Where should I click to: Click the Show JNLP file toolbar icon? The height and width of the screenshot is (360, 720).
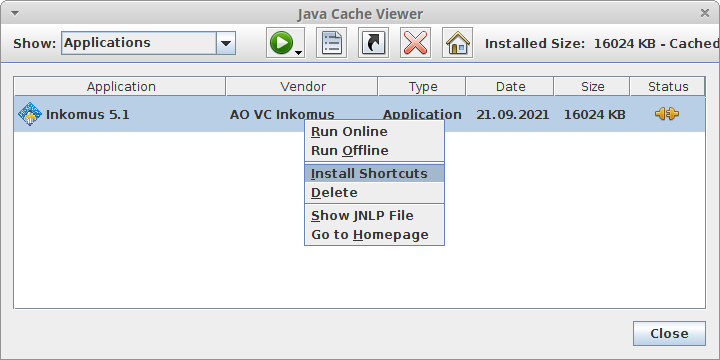point(332,43)
